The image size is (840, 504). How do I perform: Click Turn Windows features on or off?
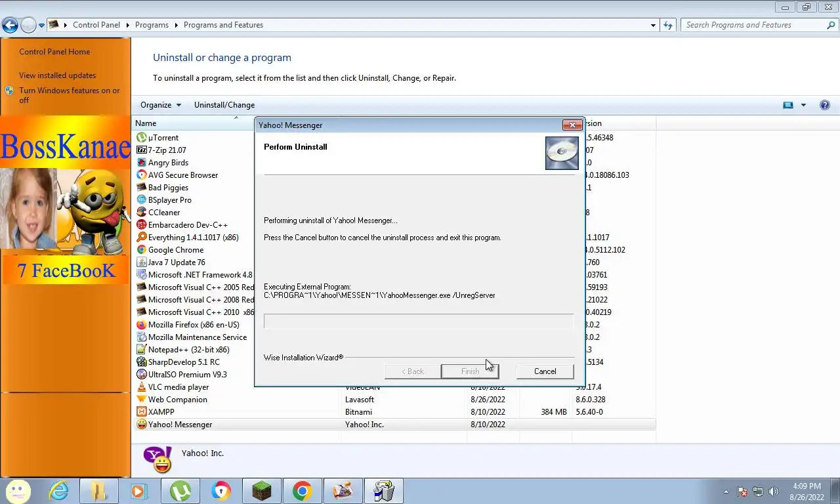tap(69, 95)
